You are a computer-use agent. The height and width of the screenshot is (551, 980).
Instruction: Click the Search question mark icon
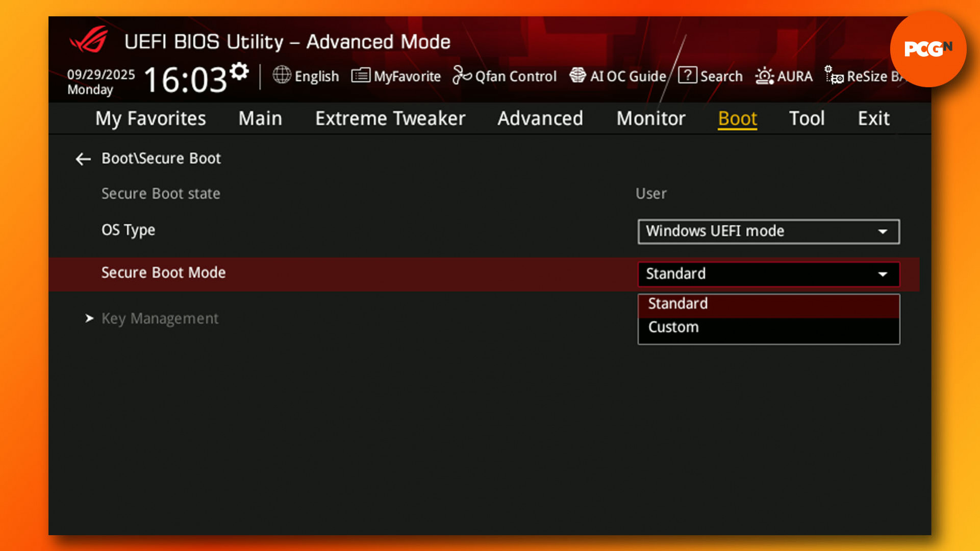pyautogui.click(x=687, y=75)
